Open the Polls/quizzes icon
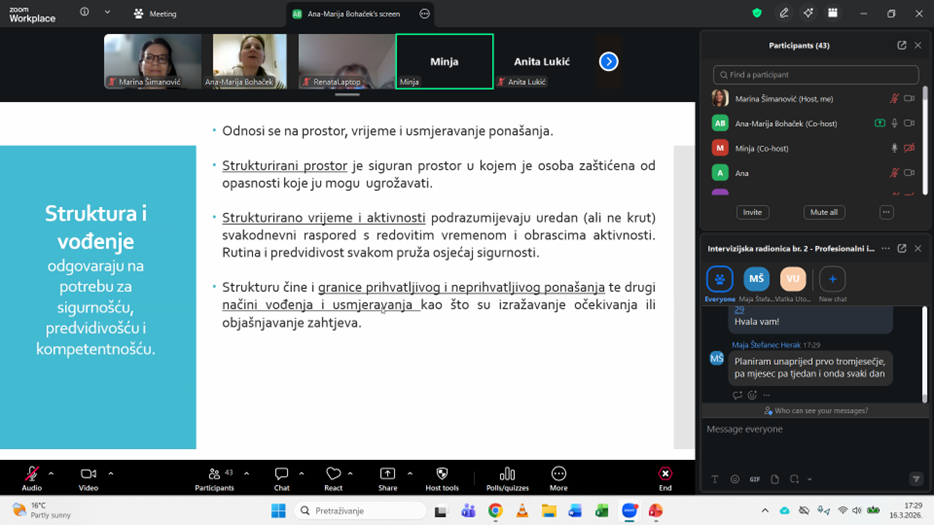 click(507, 475)
